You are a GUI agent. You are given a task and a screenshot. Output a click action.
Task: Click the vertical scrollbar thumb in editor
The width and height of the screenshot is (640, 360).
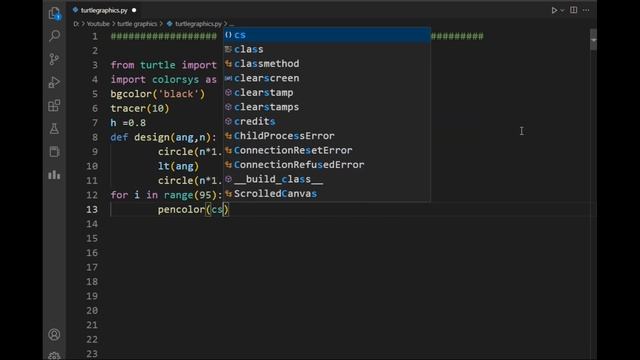click(593, 40)
